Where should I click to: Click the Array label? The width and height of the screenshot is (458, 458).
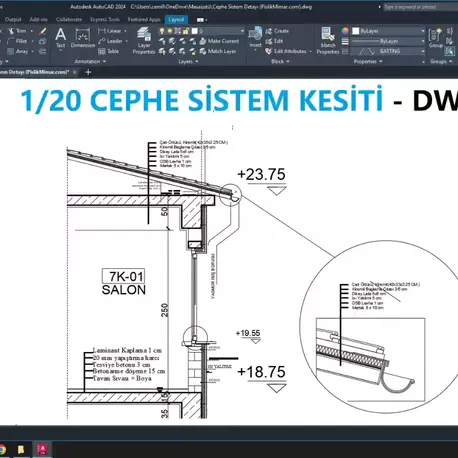[x=22, y=51]
